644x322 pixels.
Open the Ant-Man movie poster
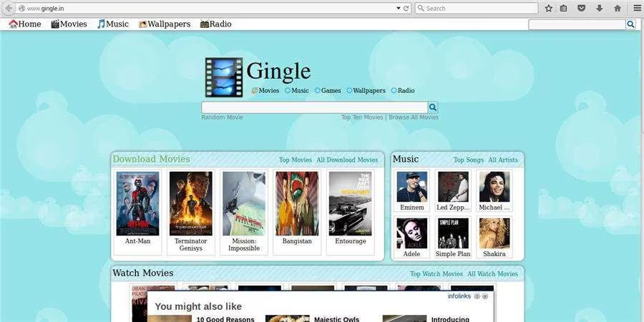click(x=137, y=203)
